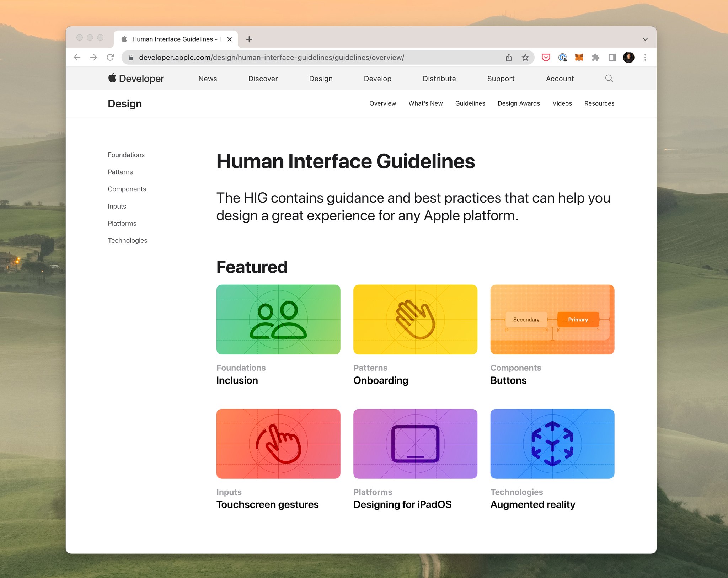Select Components in the left sidebar
Screen dimensions: 728x578
click(127, 189)
